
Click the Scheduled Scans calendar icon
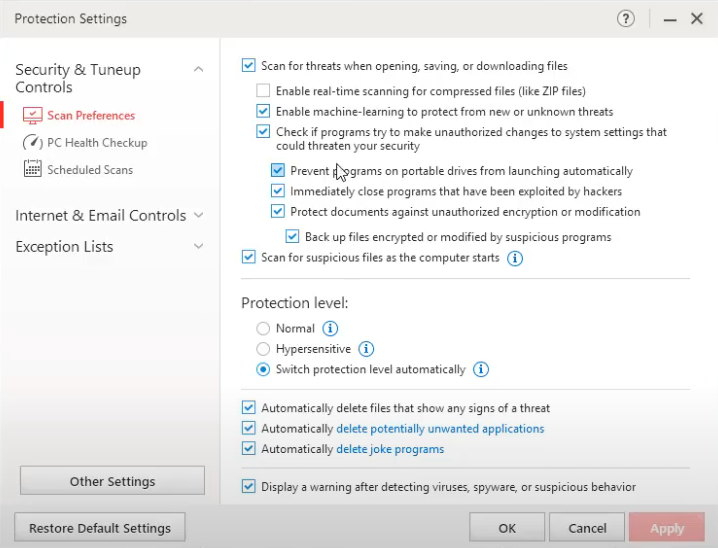click(x=32, y=170)
